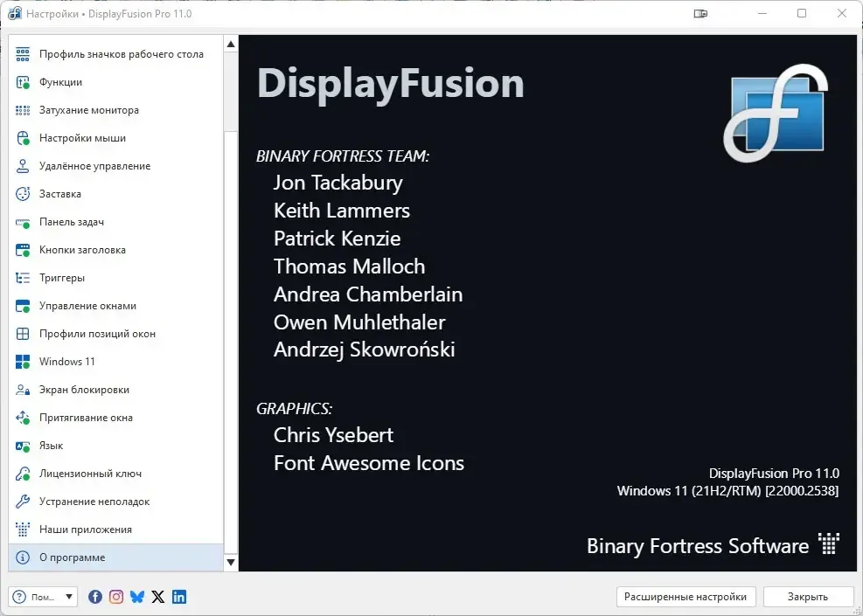This screenshot has height=616, width=863.
Task: Select the О программе section
Action: (x=115, y=557)
